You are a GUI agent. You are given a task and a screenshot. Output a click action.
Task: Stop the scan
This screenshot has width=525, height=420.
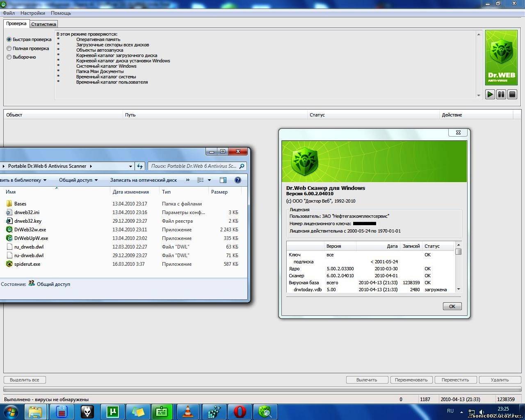click(512, 94)
